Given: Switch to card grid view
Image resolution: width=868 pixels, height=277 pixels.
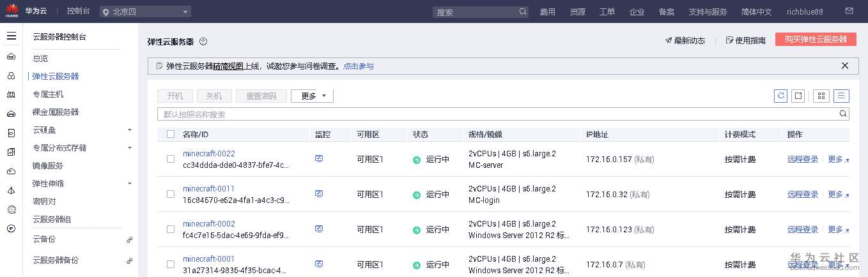Looking at the screenshot, I should click(x=821, y=96).
